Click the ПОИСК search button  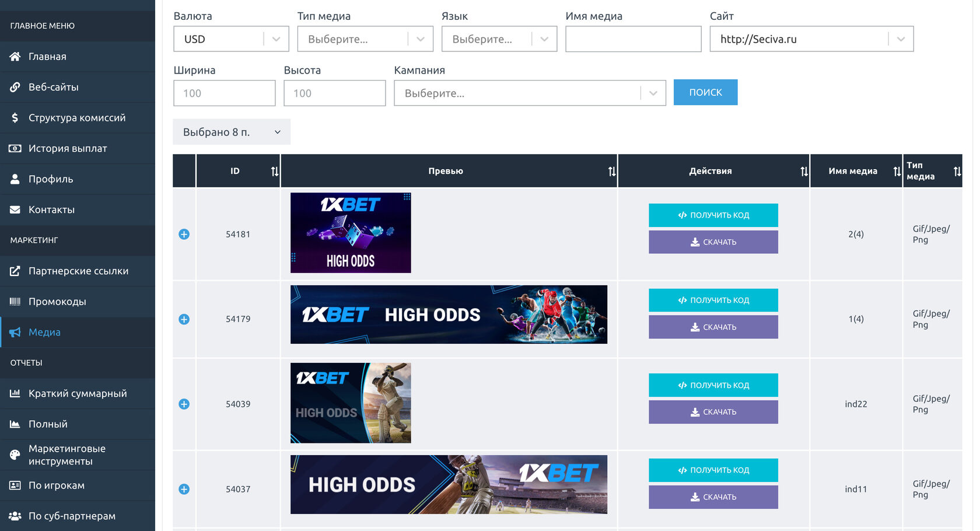(x=705, y=92)
